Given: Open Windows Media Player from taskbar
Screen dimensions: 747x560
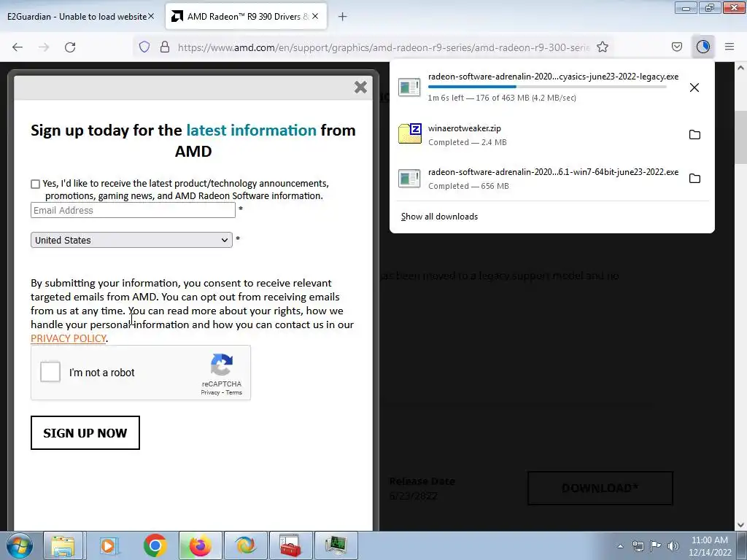Looking at the screenshot, I should (109, 545).
